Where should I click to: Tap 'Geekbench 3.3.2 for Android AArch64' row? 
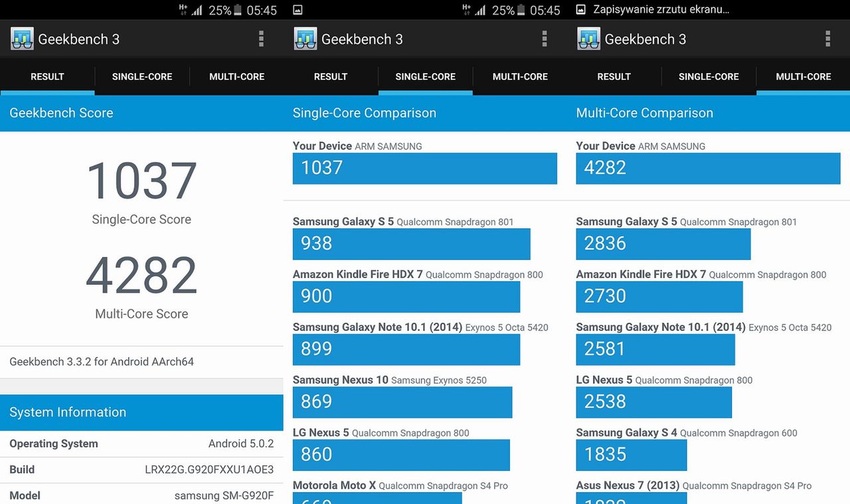(x=141, y=362)
